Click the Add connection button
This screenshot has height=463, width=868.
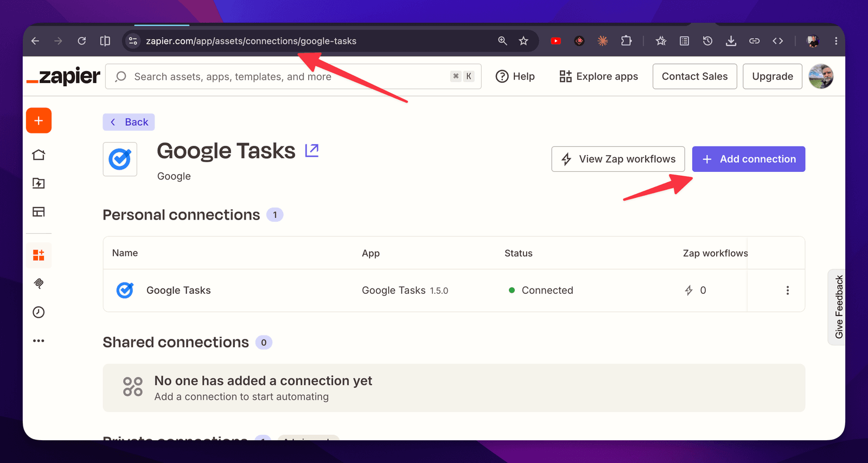[749, 159]
